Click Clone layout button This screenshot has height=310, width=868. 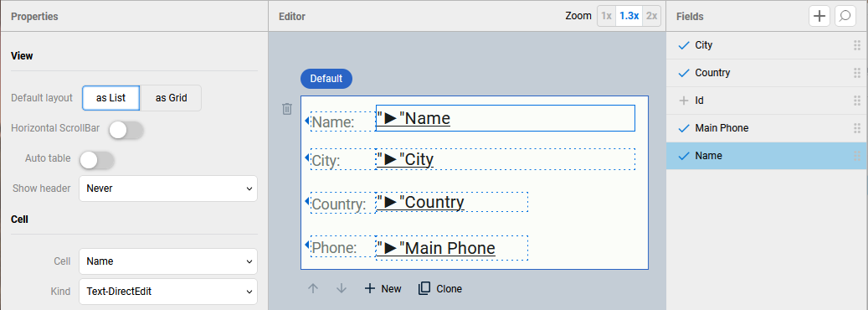(440, 288)
